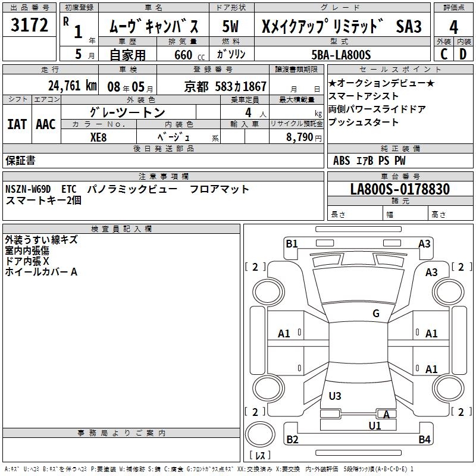Click inspection date 08年05月
Image resolution: width=476 pixels, height=476 pixels.
coord(130,87)
